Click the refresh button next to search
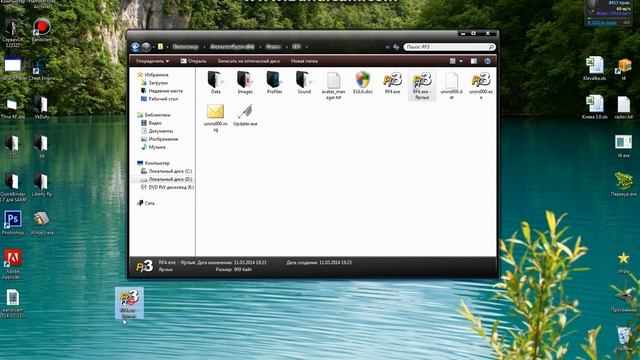The width and height of the screenshot is (640, 360). (396, 47)
